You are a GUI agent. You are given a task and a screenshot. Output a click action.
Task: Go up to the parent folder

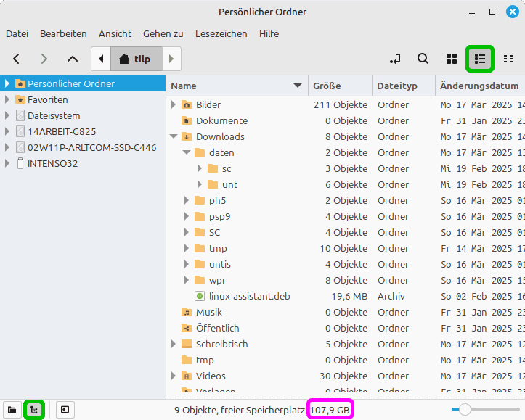click(x=72, y=59)
